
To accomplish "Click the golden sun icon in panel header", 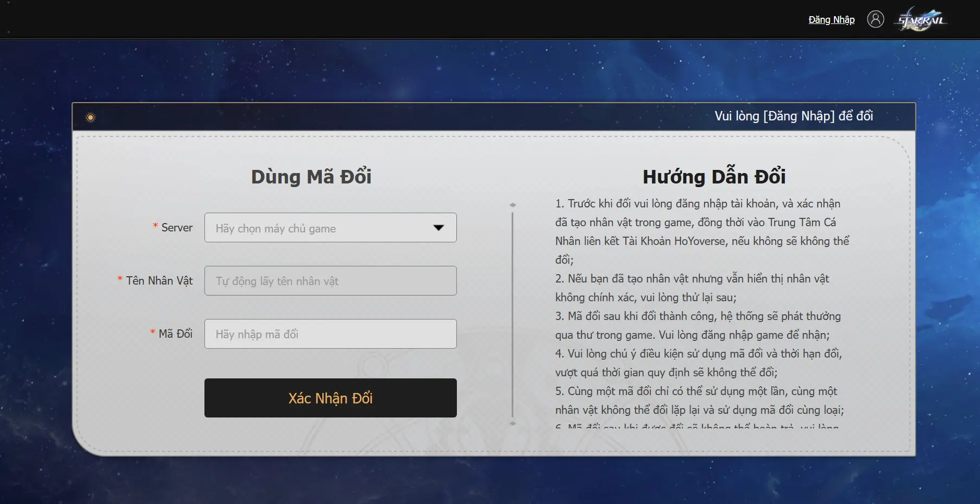I will click(91, 117).
